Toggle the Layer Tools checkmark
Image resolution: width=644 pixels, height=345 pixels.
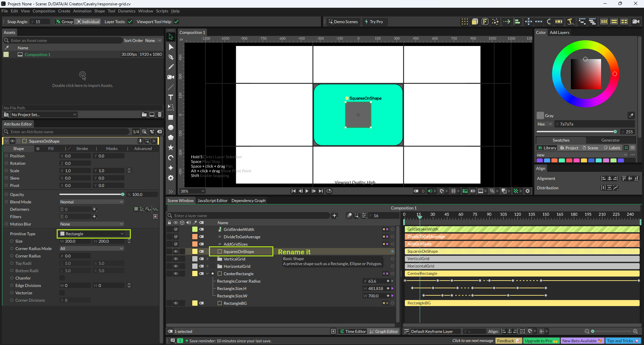pos(130,22)
